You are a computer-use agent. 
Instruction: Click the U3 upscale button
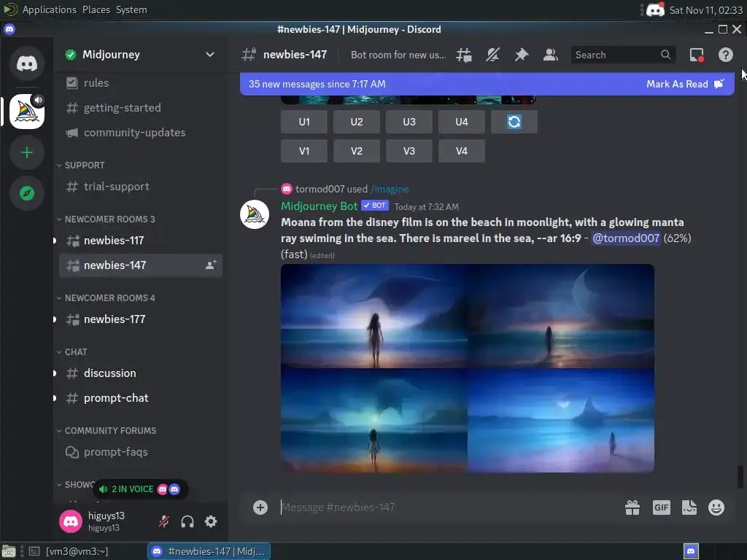(409, 122)
